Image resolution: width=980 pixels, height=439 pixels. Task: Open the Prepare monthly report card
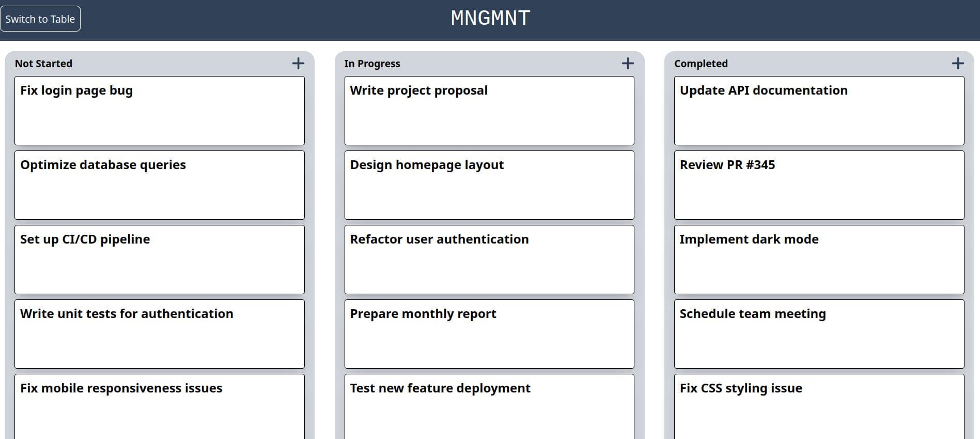(x=489, y=334)
